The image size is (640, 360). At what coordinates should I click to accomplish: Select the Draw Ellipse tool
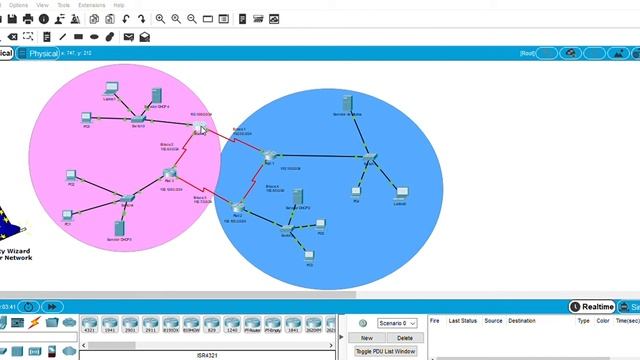pyautogui.click(x=94, y=37)
